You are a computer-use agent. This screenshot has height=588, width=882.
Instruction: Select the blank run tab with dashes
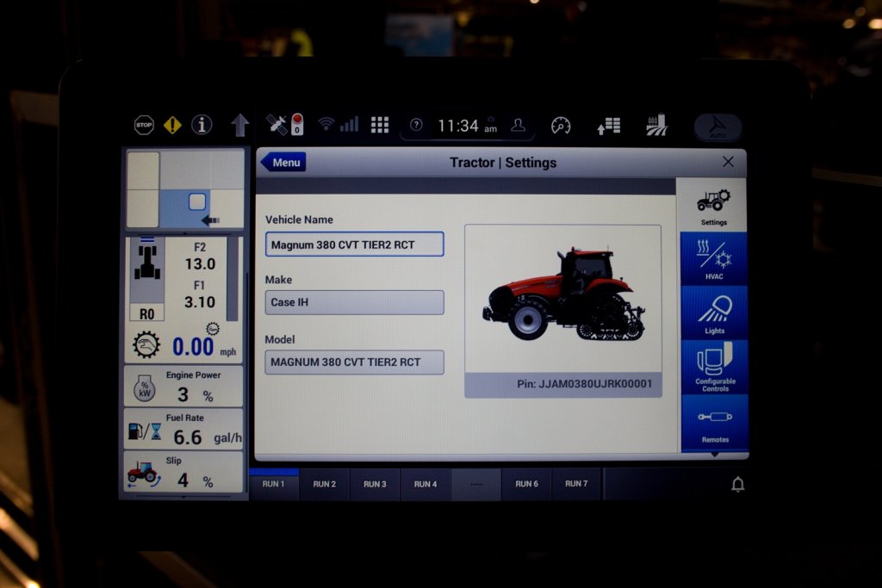475,484
